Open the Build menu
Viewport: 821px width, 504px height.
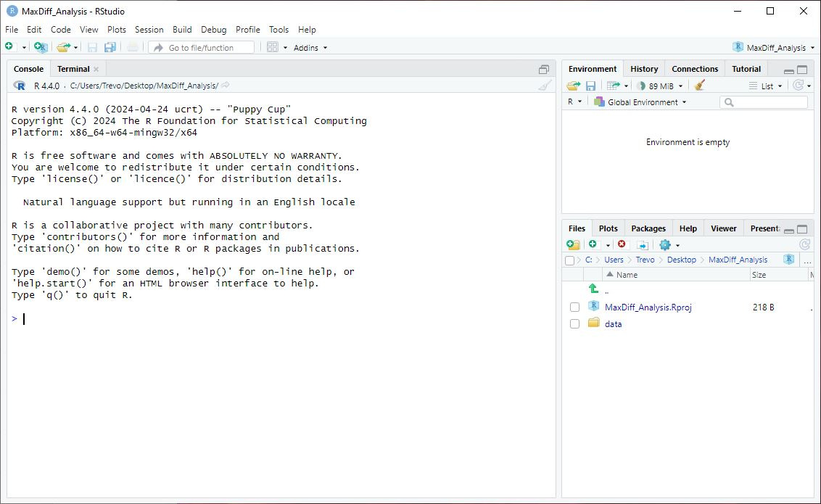tap(182, 30)
